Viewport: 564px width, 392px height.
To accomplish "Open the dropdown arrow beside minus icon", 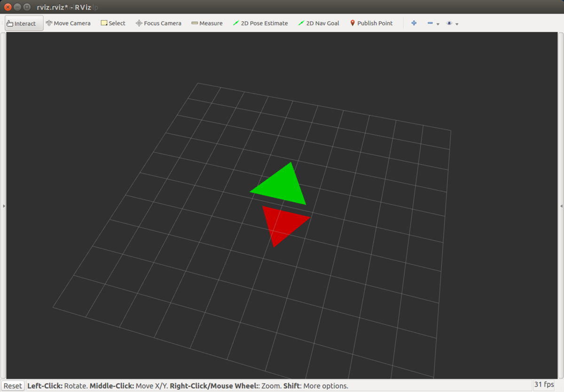I will click(438, 24).
